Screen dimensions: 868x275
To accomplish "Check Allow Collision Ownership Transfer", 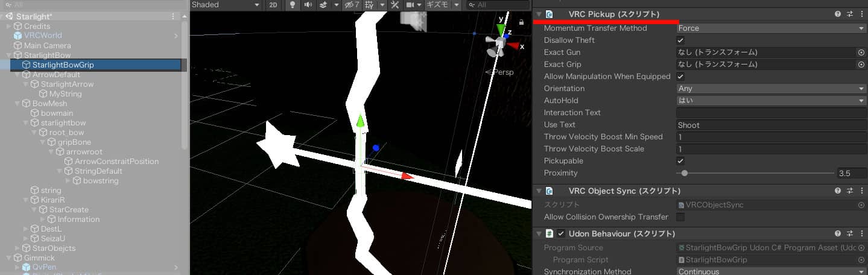I will coord(680,217).
